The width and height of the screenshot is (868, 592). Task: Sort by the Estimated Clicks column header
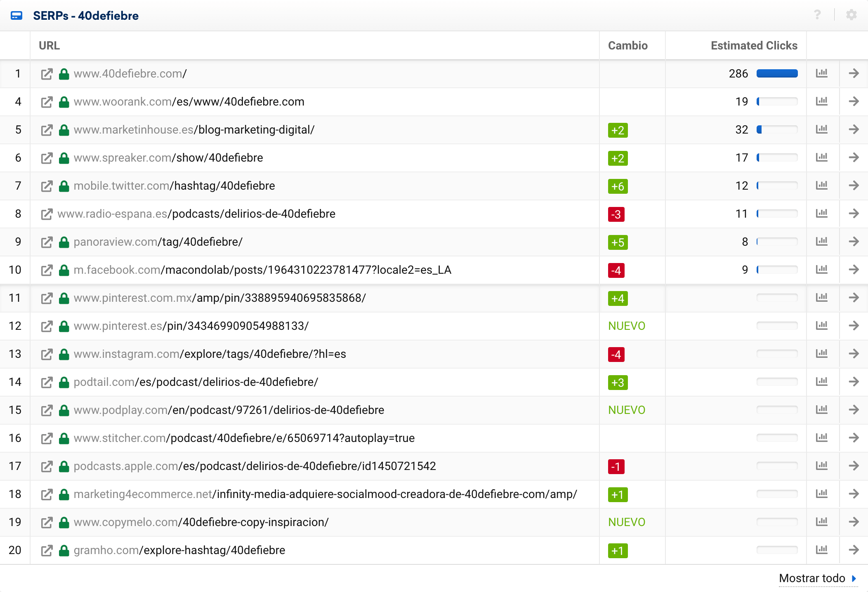(x=754, y=45)
